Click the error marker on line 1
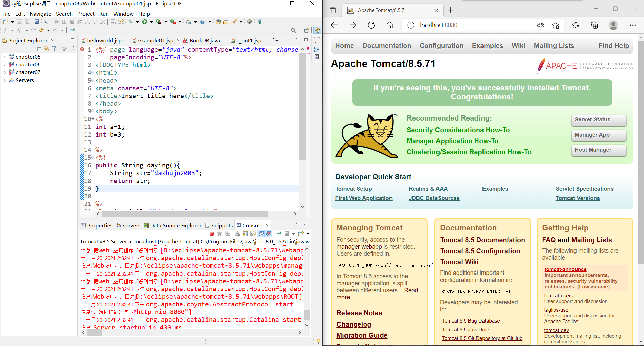The image size is (644, 346). coord(82,49)
